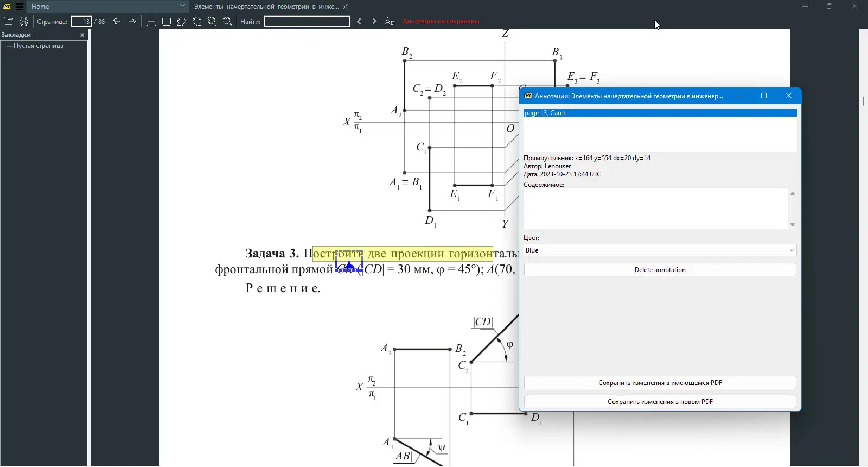This screenshot has height=467, width=868.
Task: Close the Закладки bookmarks panel
Action: tap(82, 35)
